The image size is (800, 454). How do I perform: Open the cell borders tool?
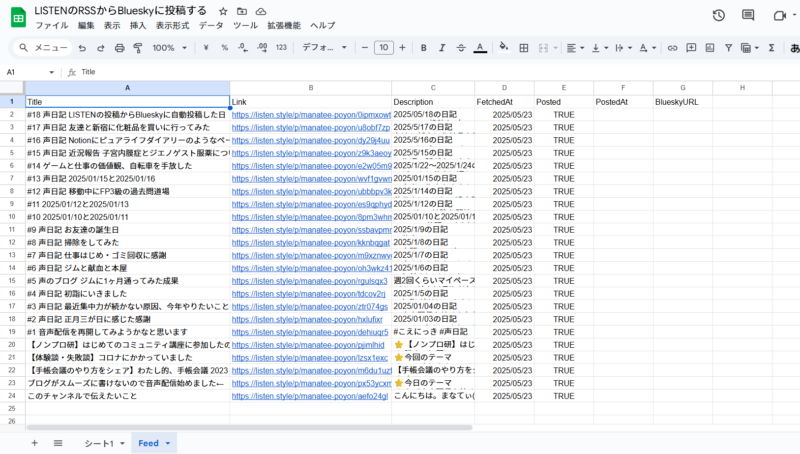[x=523, y=48]
